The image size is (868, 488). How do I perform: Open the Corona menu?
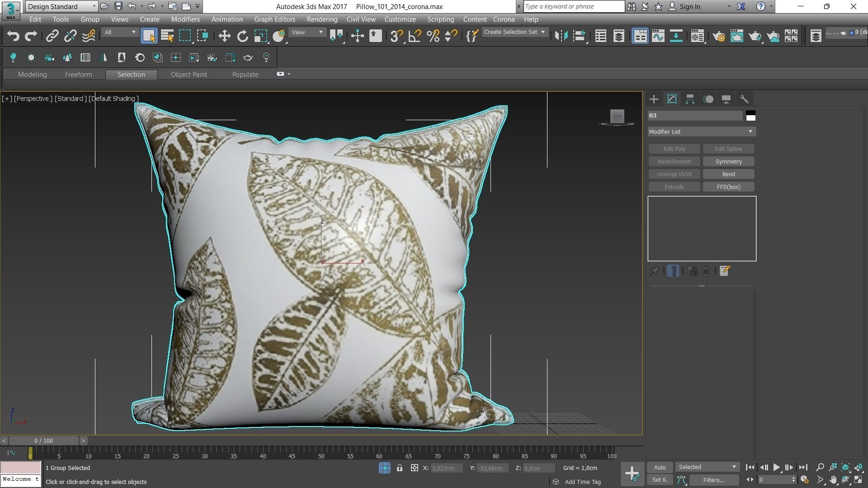click(504, 19)
